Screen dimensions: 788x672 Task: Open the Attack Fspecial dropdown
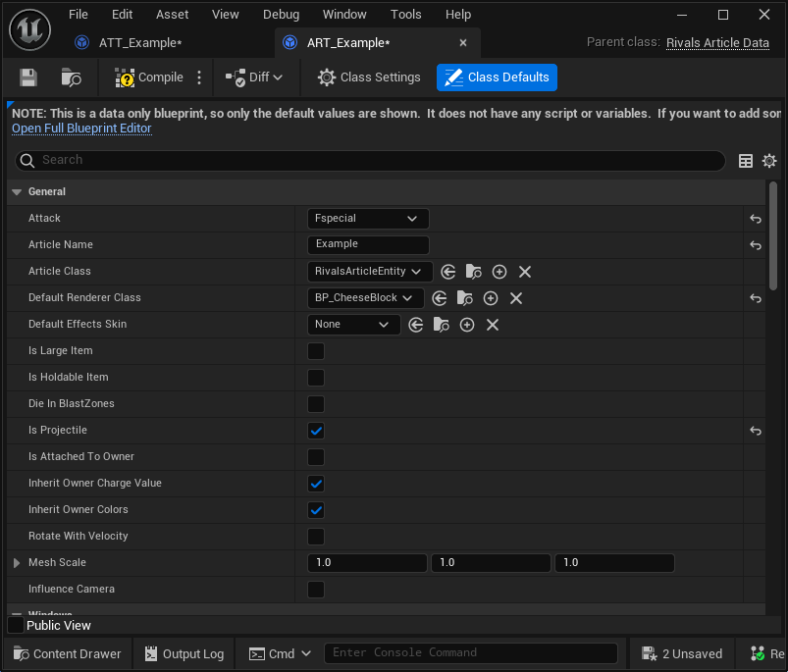[x=368, y=219]
